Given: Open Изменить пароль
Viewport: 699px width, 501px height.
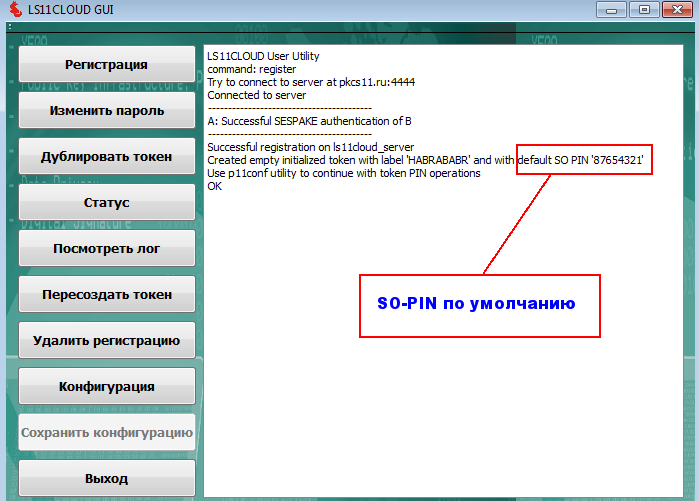Looking at the screenshot, I should [107, 110].
